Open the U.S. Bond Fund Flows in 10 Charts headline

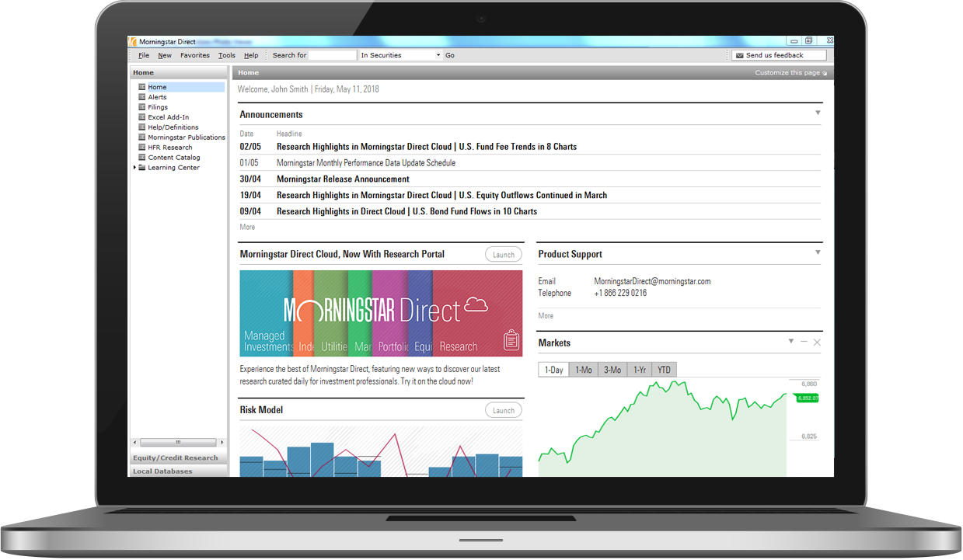[x=406, y=211]
